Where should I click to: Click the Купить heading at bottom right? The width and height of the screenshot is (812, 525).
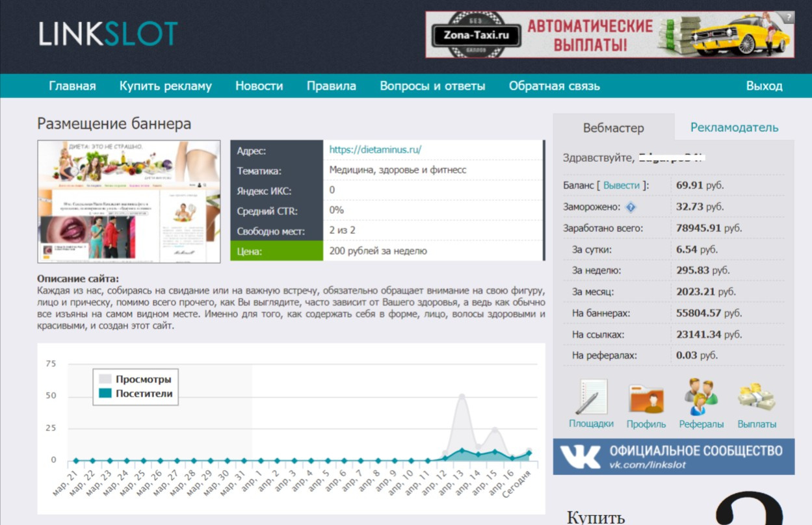[x=596, y=517]
